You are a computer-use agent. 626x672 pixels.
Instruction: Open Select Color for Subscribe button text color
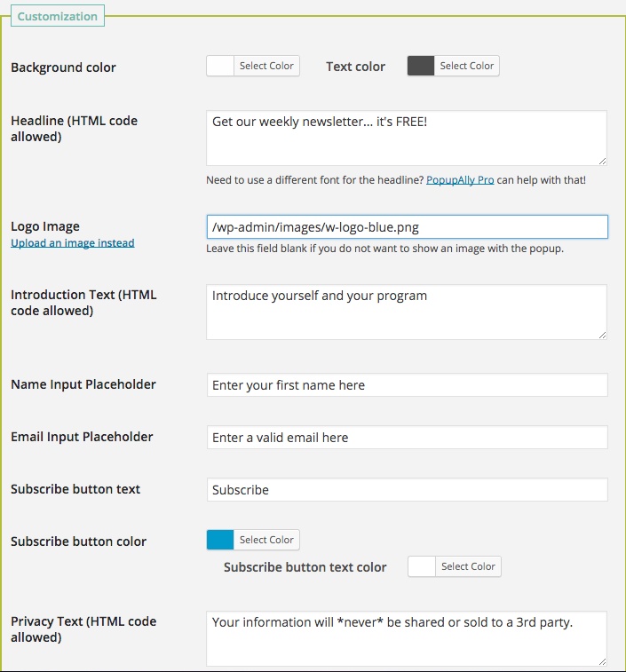(468, 566)
